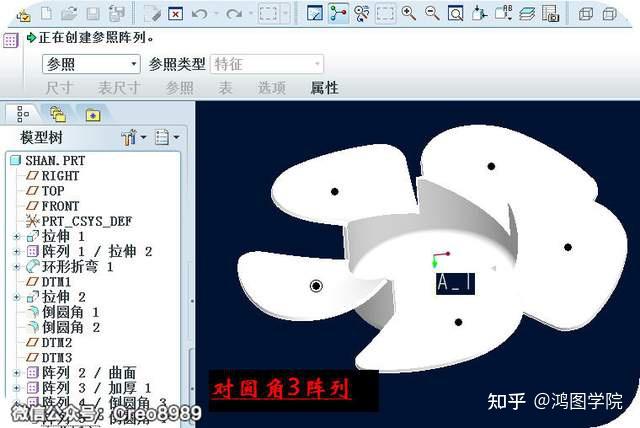Open the 选项 tab
The image size is (640, 428).
271,88
